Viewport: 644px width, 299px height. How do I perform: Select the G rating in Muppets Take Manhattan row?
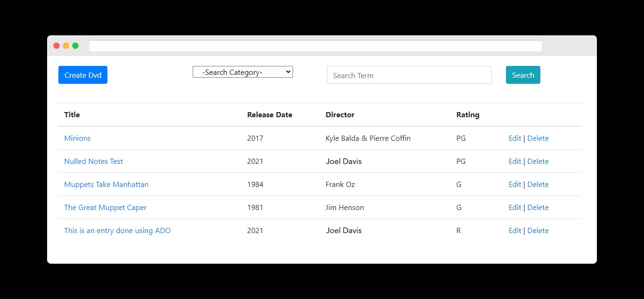pos(459,184)
